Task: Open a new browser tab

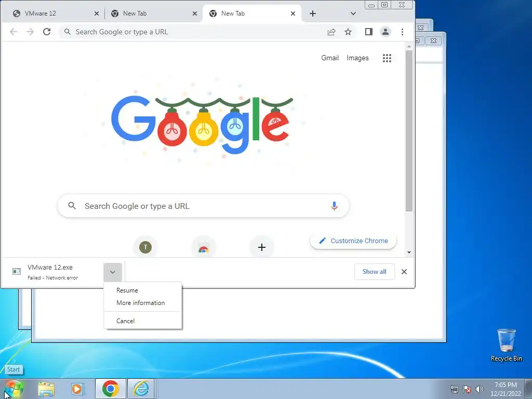Action: tap(313, 14)
